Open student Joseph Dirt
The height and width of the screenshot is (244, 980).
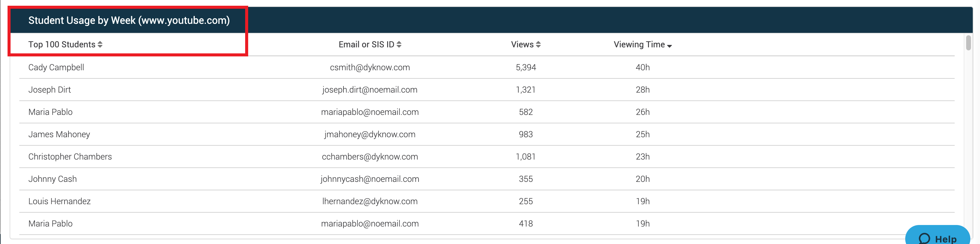click(49, 90)
